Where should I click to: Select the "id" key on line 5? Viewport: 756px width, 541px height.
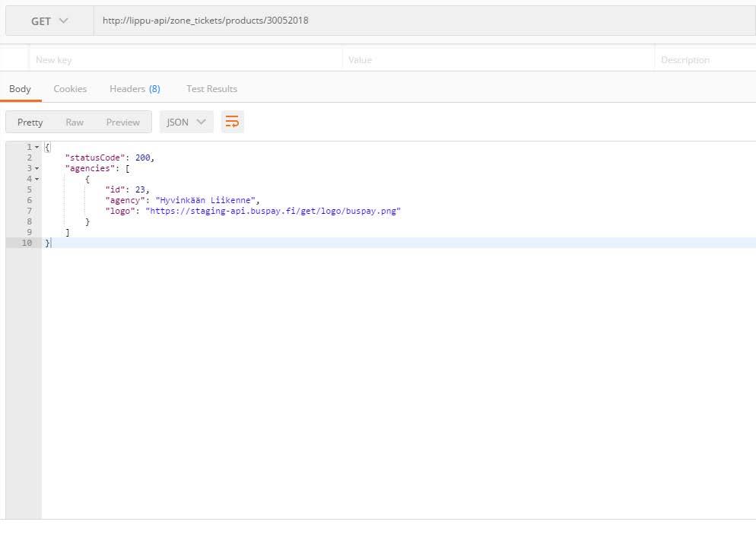116,189
